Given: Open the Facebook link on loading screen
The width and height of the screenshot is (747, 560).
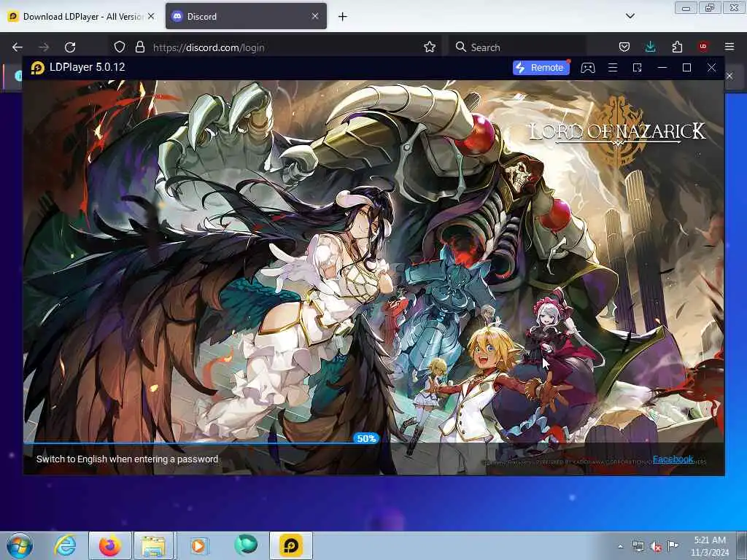Looking at the screenshot, I should 673,459.
